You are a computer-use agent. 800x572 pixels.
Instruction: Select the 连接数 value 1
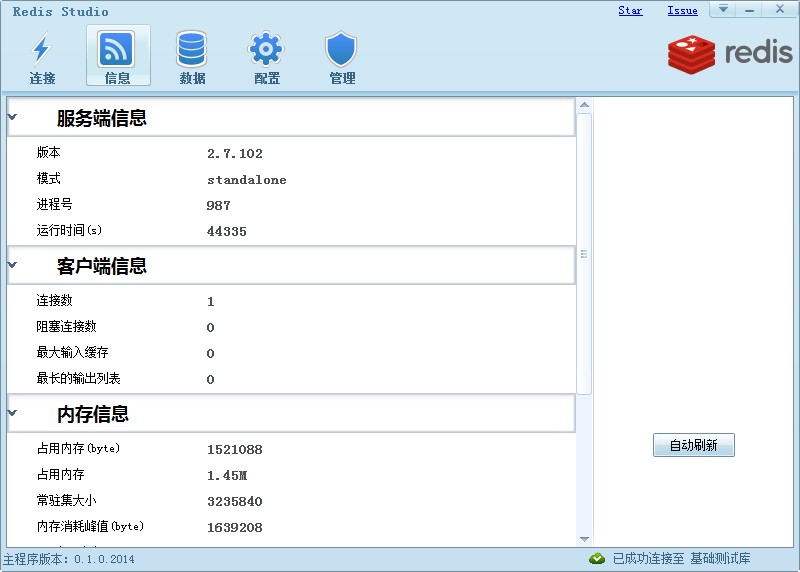(x=211, y=302)
